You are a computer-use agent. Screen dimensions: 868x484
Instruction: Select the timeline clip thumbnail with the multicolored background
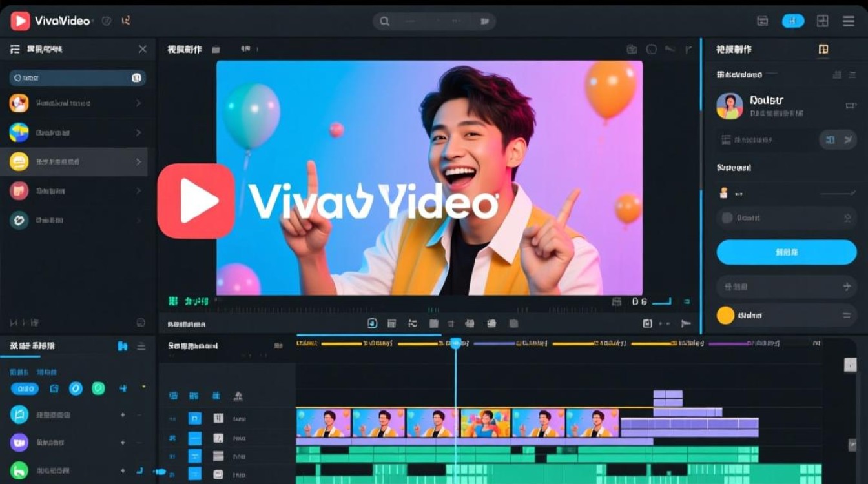[485, 423]
